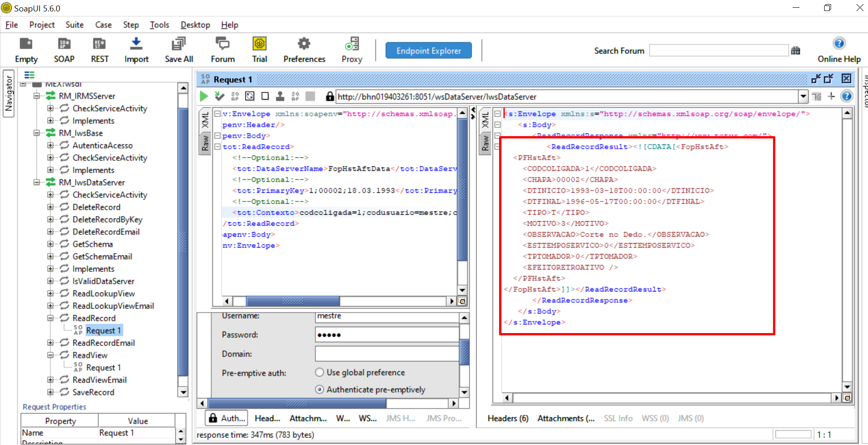Select the AutenticaAcesso operation
This screenshot has height=445, width=868.
[x=102, y=145]
